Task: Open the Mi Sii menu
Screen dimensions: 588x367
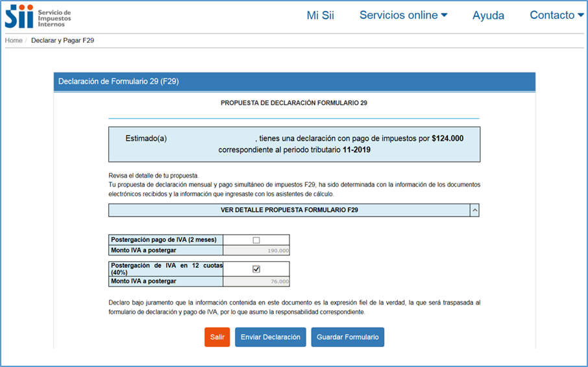Action: (x=320, y=16)
